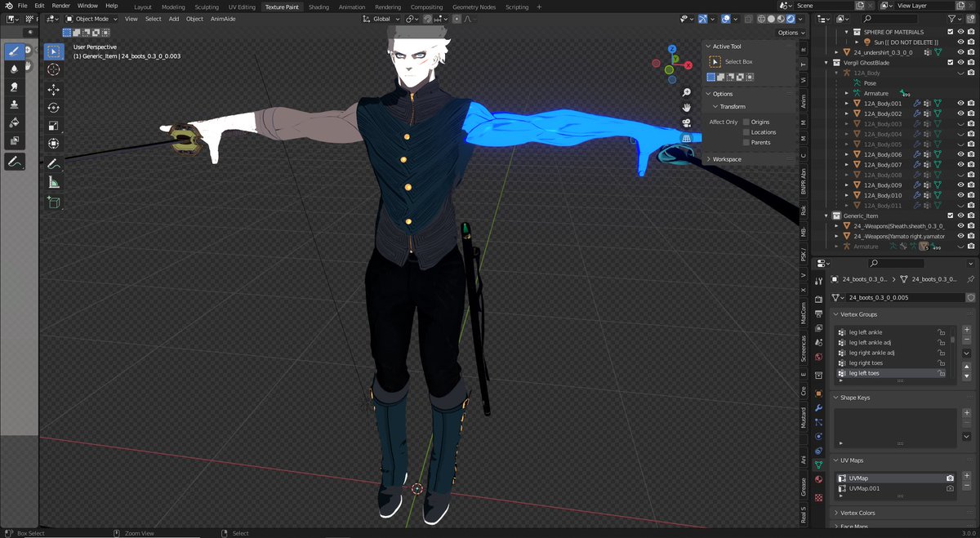Viewport: 980px width, 538px height.
Task: Switch to the Shading workspace tab
Action: click(x=319, y=6)
